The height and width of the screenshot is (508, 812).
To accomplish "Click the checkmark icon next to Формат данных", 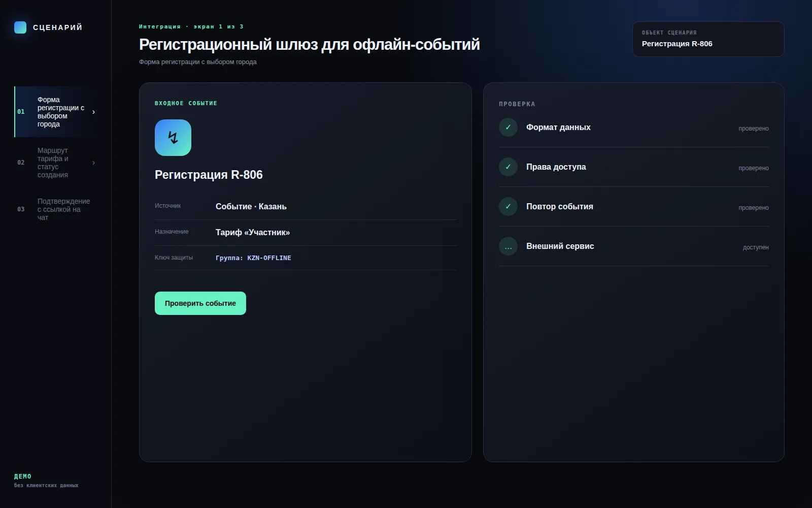I will coord(508,128).
